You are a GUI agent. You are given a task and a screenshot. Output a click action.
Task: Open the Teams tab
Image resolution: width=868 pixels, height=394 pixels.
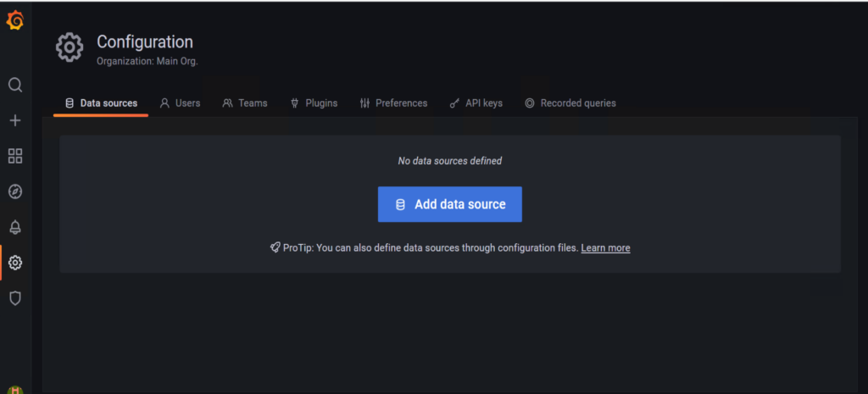245,103
